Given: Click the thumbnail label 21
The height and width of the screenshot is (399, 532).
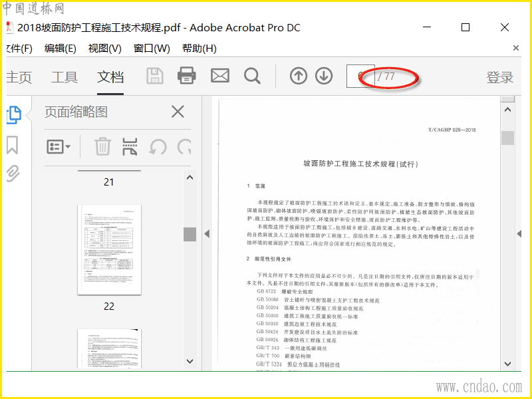Looking at the screenshot, I should [109, 182].
